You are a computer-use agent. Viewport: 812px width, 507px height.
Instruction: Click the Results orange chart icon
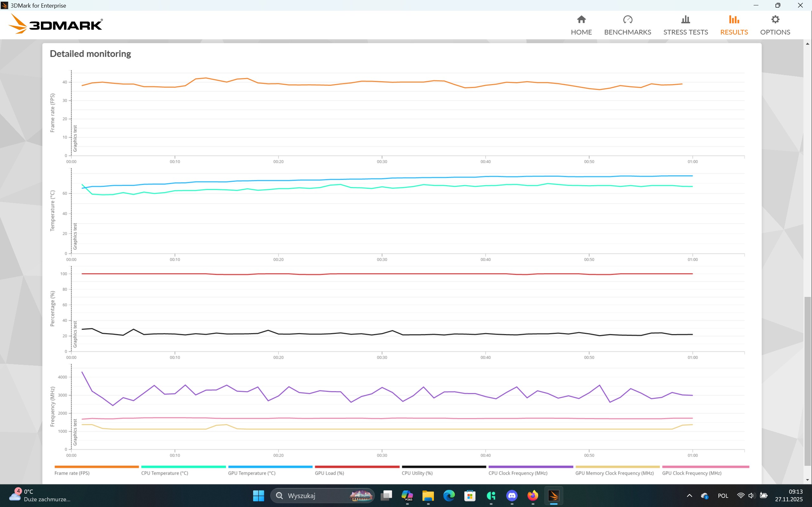734,19
